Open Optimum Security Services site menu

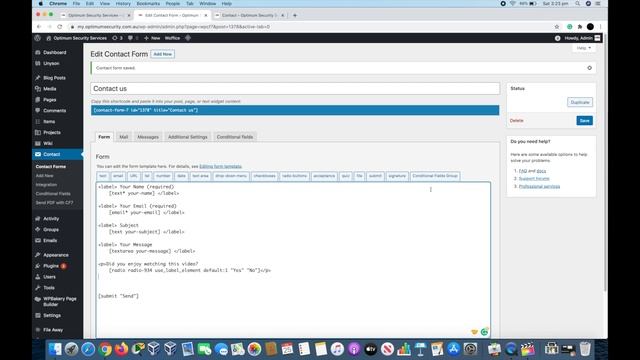coord(76,38)
